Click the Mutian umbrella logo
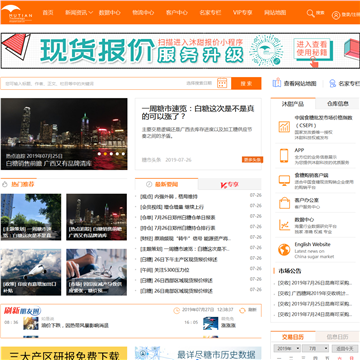 16,12
